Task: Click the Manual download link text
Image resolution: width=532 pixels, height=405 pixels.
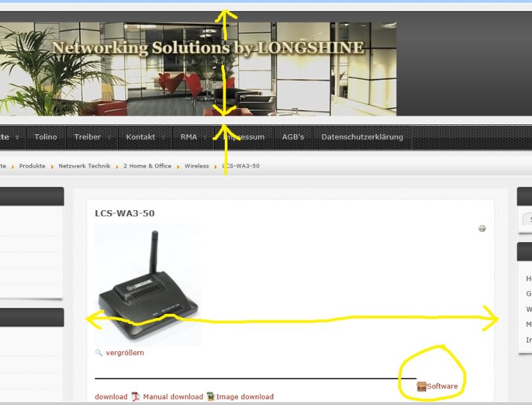Action: 173,396
